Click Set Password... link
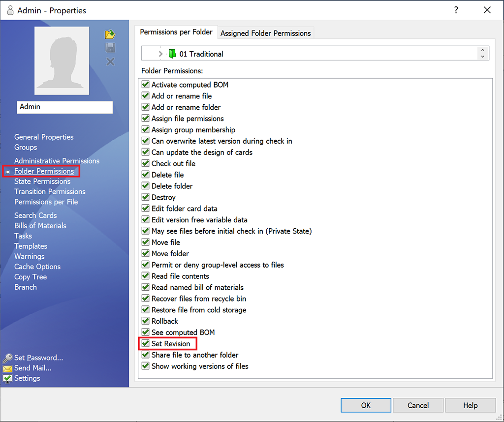This screenshot has width=504, height=422. click(x=38, y=358)
